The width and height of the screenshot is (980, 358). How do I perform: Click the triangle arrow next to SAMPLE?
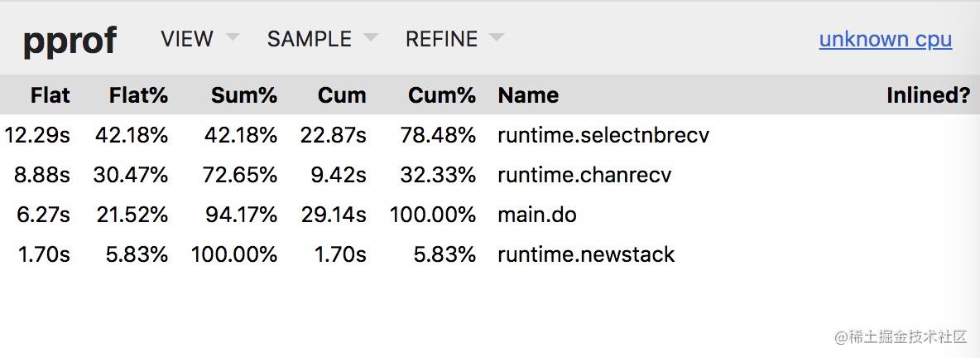[x=371, y=37]
